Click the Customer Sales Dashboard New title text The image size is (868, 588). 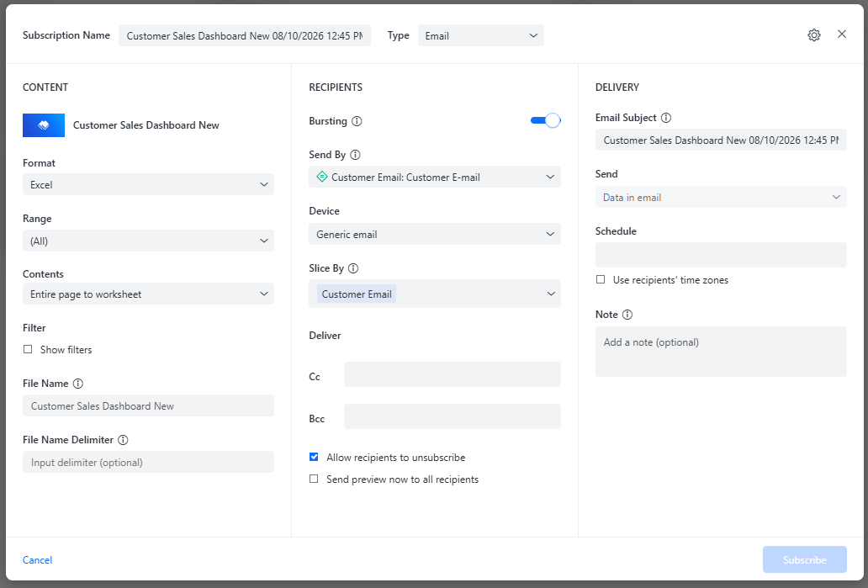[x=146, y=125]
